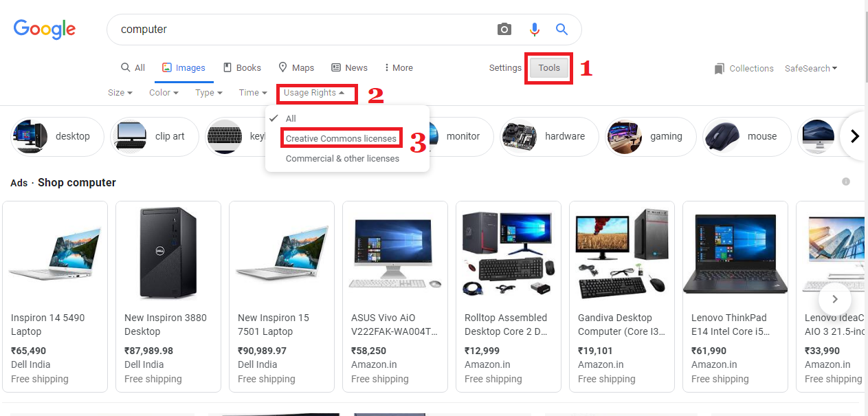Open Rolltop Assembled Desktop product image
Viewport: 868px width, 416px height.
point(509,254)
